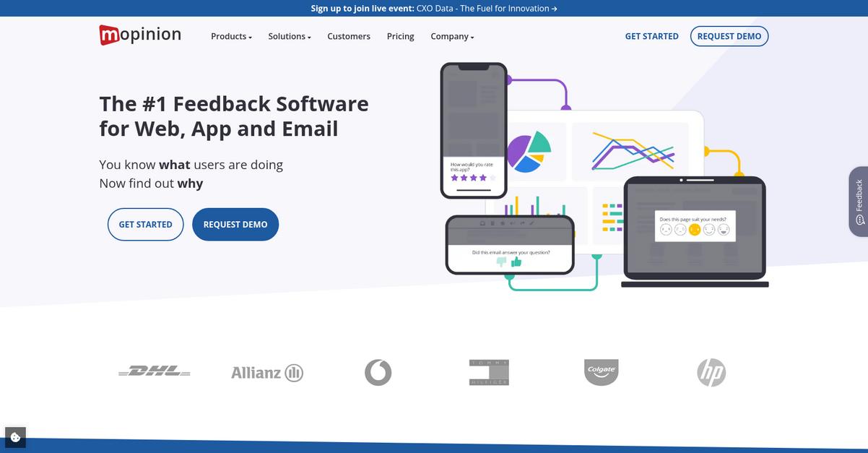This screenshot has width=868, height=453.
Task: Click REQUEST DEMO button in header
Action: (x=729, y=36)
